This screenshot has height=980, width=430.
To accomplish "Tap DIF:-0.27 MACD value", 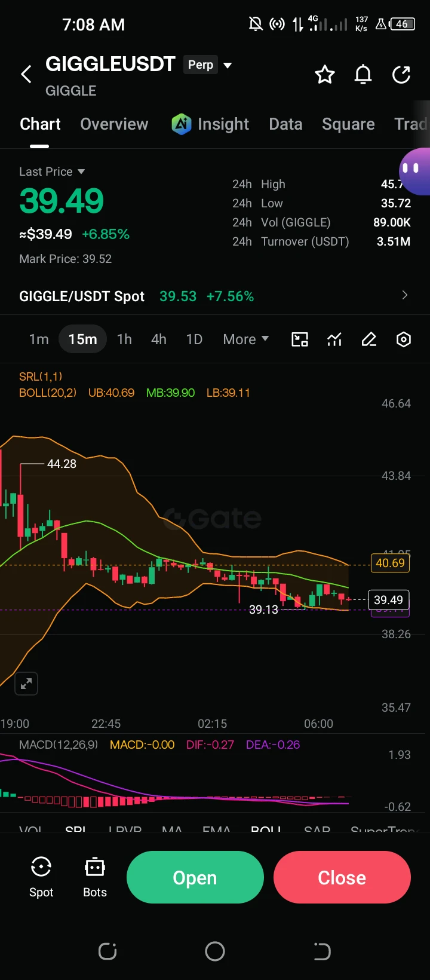I will tap(210, 745).
